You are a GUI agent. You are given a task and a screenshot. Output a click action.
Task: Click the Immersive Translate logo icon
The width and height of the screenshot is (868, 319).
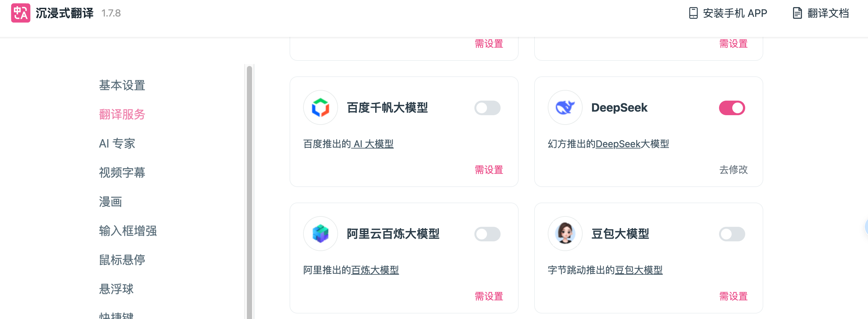[x=21, y=13]
